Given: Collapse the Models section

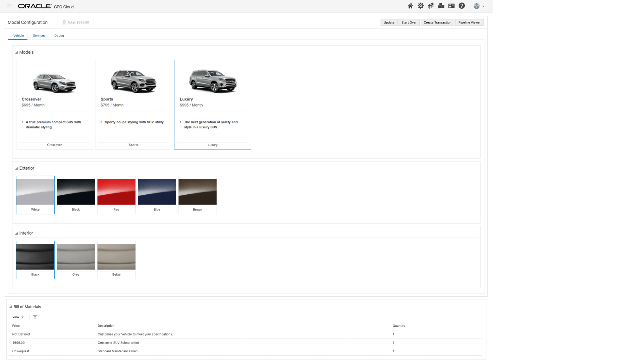Looking at the screenshot, I should coord(16,52).
